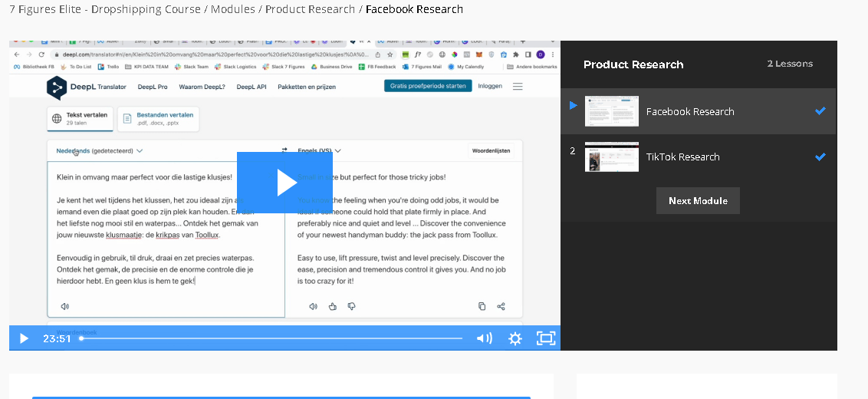This screenshot has height=399, width=868.
Task: Click the DeepL logo in the video
Action: pyautogui.click(x=57, y=87)
